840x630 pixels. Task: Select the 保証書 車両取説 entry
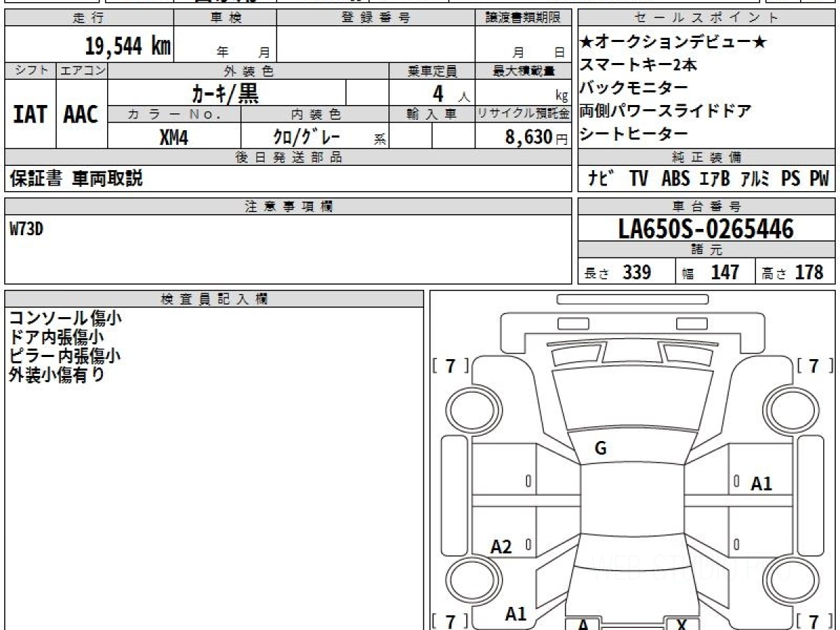[76, 178]
